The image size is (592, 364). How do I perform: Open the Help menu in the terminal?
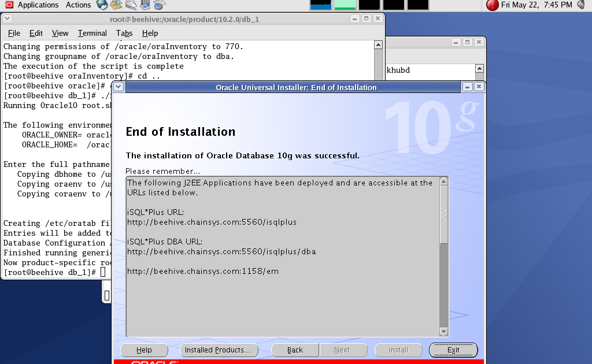tap(150, 33)
